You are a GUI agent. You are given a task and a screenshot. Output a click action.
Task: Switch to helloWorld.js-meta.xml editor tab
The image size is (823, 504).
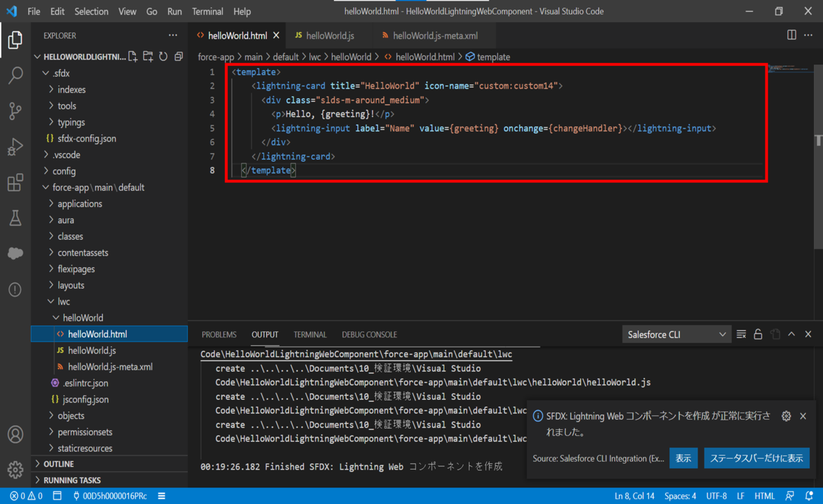(435, 36)
